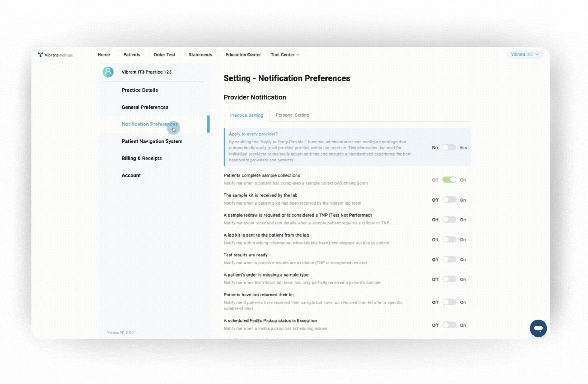Select the Practice Setting tab
This screenshot has width=588, height=384.
(x=246, y=115)
